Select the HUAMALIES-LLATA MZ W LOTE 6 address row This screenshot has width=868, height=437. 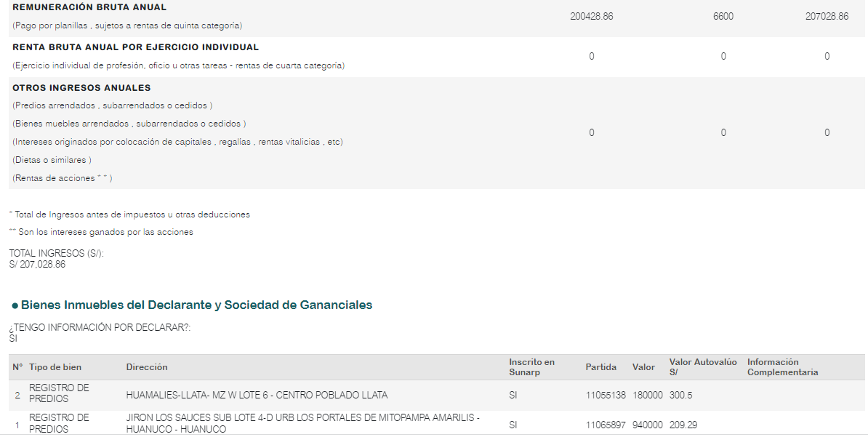click(x=437, y=396)
